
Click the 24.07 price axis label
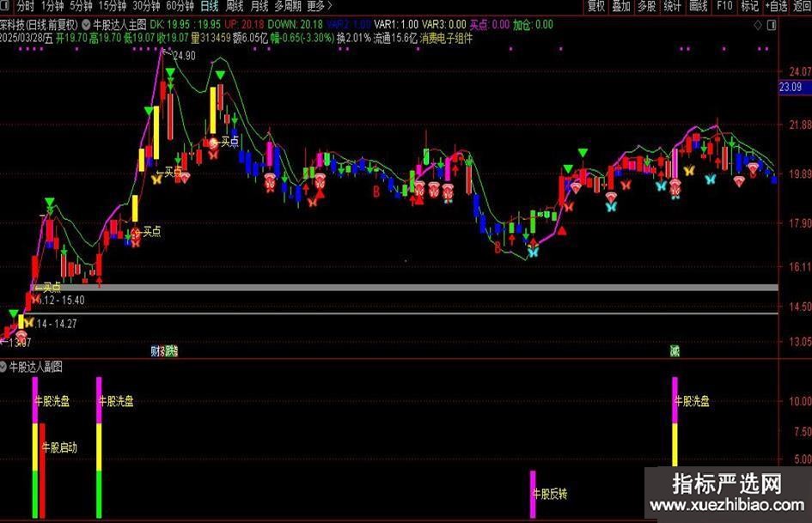[800, 71]
